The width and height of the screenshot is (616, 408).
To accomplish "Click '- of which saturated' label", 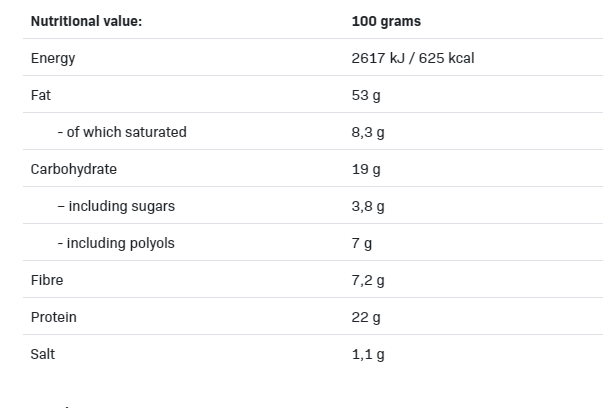I will [122, 132].
